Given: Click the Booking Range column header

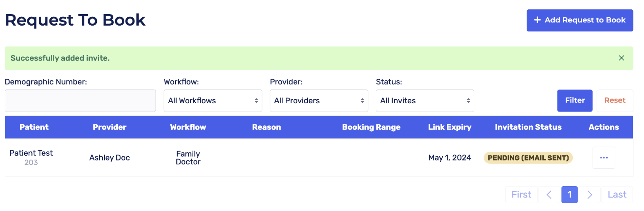Looking at the screenshot, I should [x=371, y=127].
